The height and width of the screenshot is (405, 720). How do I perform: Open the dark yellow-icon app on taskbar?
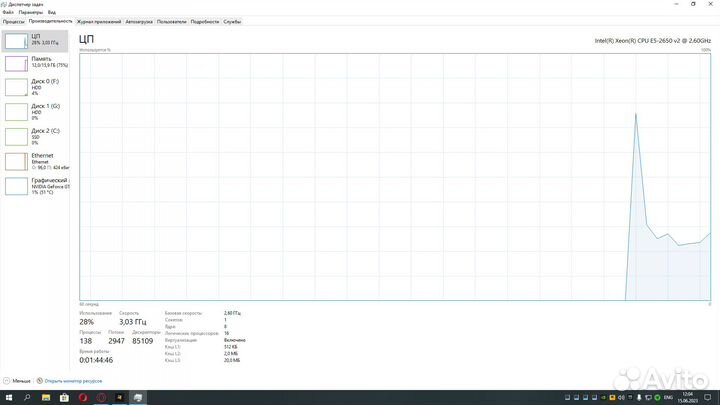[x=119, y=398]
